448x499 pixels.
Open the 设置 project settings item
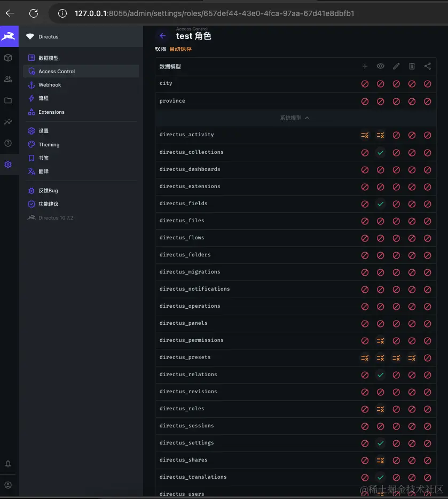(81, 131)
